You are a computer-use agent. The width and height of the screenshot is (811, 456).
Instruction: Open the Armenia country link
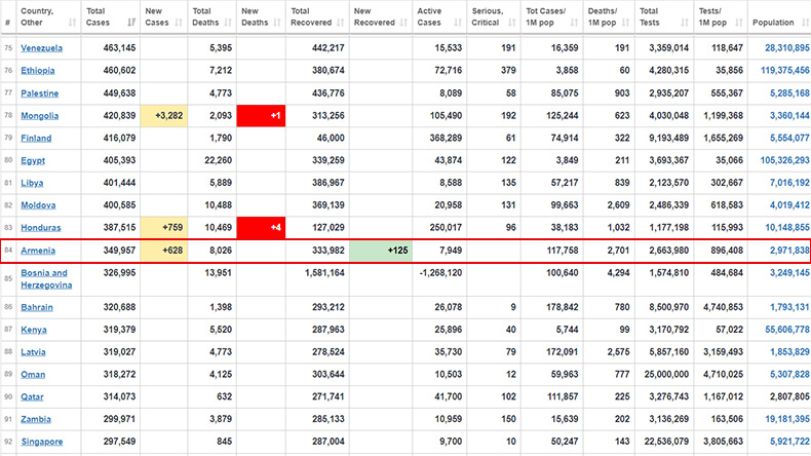click(38, 250)
